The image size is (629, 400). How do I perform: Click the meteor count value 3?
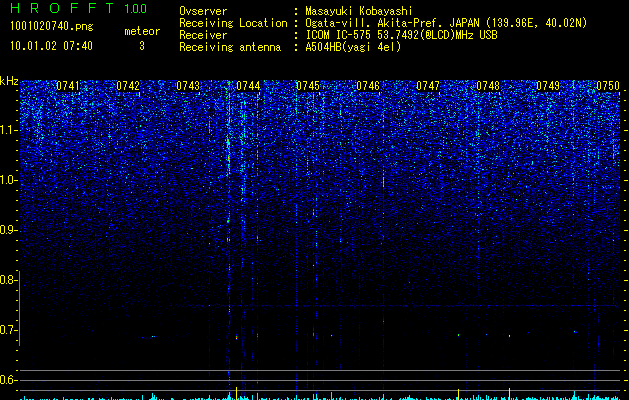click(142, 46)
